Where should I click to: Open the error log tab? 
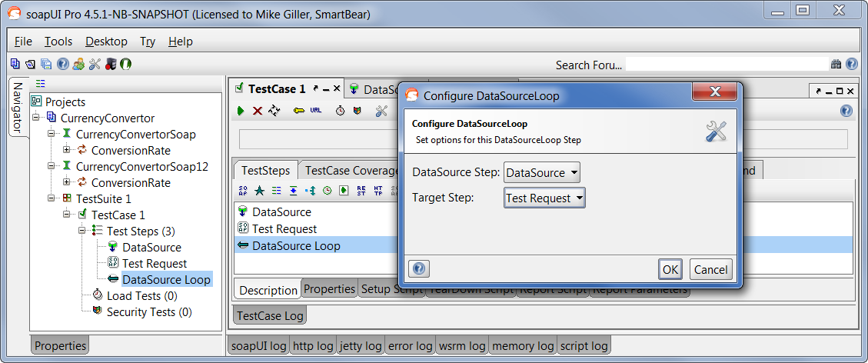click(410, 346)
